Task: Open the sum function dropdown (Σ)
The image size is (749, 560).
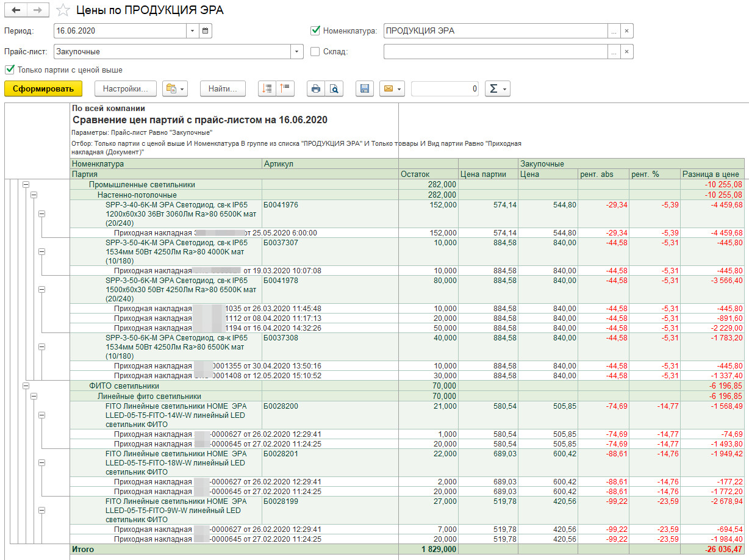Action: tap(497, 89)
